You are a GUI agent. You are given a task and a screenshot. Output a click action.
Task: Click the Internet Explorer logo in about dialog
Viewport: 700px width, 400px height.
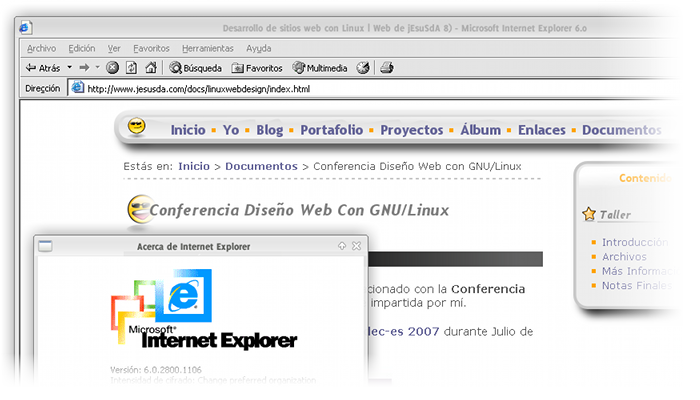click(204, 308)
